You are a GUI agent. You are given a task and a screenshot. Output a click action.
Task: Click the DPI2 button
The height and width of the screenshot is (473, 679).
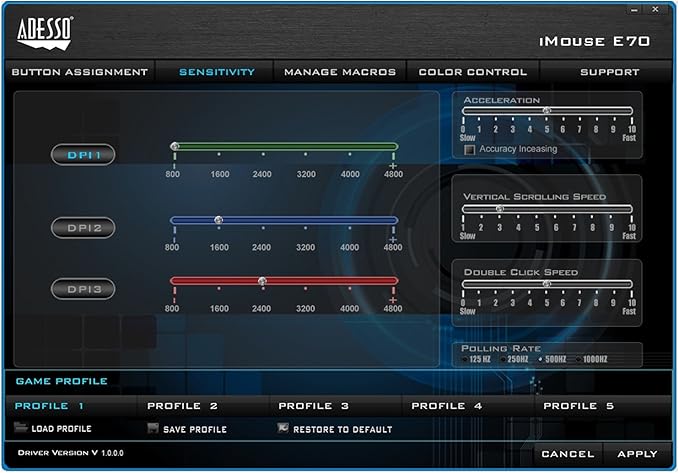83,228
